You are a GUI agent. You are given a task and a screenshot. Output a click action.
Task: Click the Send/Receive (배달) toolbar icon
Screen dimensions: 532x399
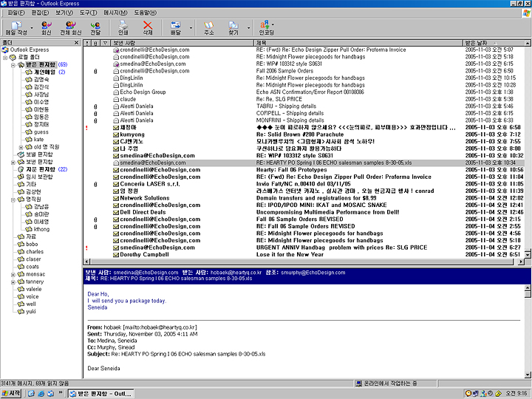175,28
